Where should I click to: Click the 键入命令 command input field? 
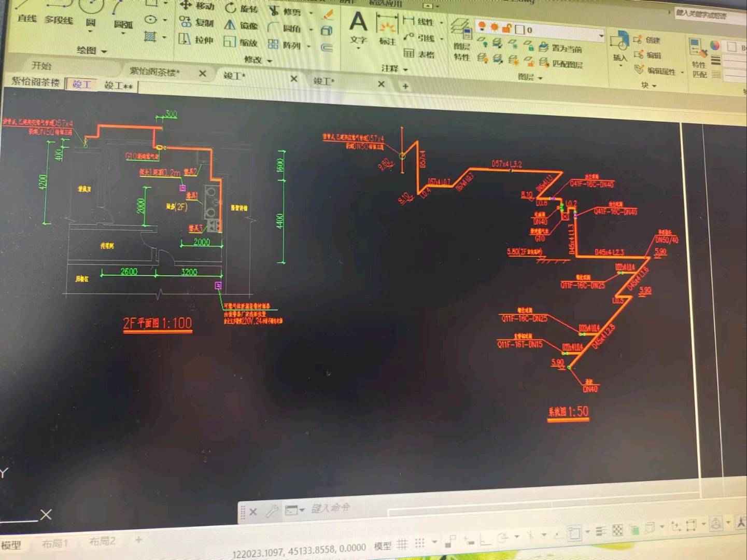tap(332, 508)
